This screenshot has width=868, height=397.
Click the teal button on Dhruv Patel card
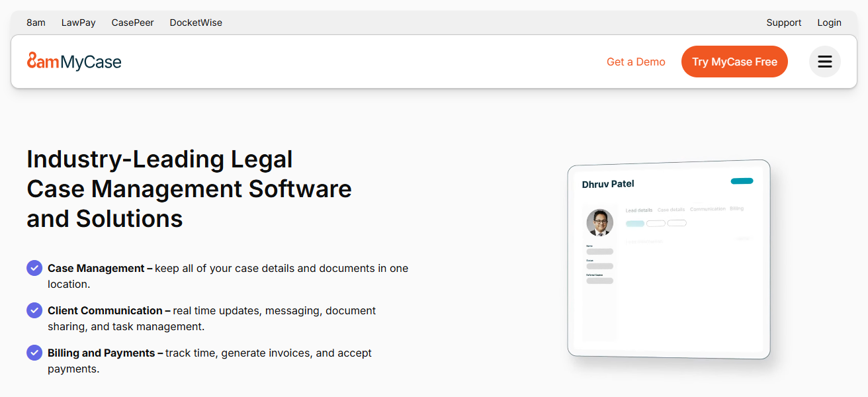(742, 181)
